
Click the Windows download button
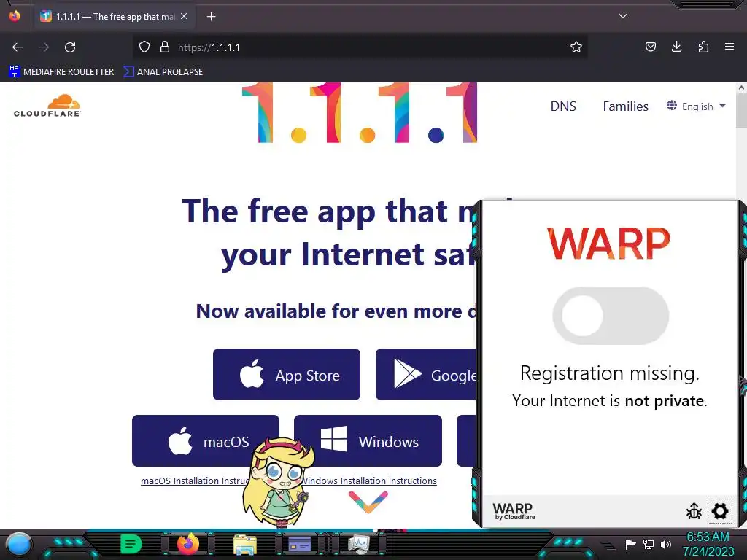368,440
